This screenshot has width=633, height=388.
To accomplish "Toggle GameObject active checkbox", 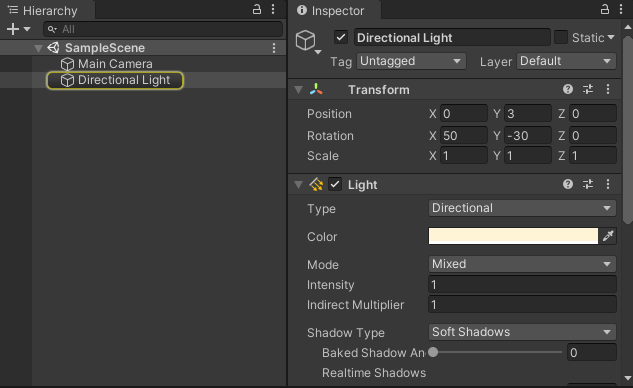I will click(x=341, y=38).
